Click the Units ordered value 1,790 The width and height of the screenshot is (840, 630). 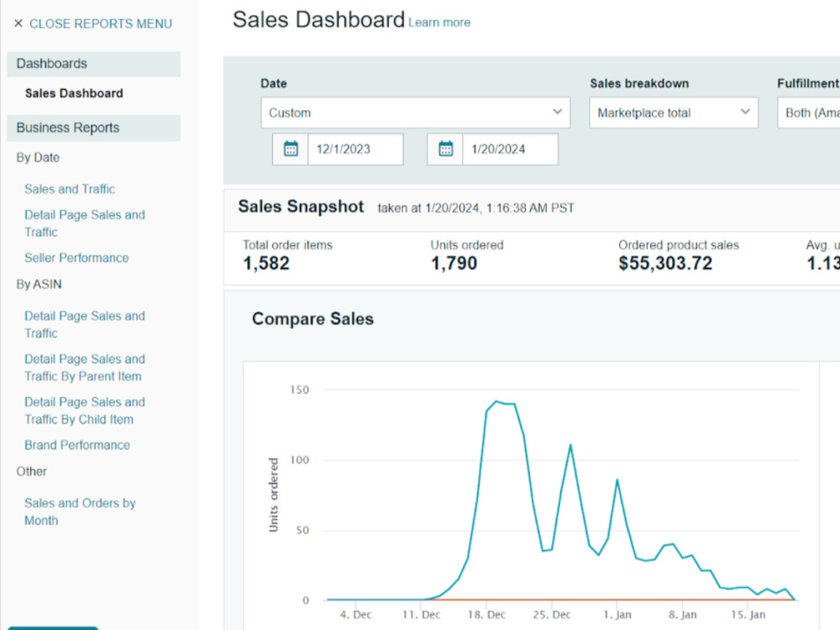454,264
